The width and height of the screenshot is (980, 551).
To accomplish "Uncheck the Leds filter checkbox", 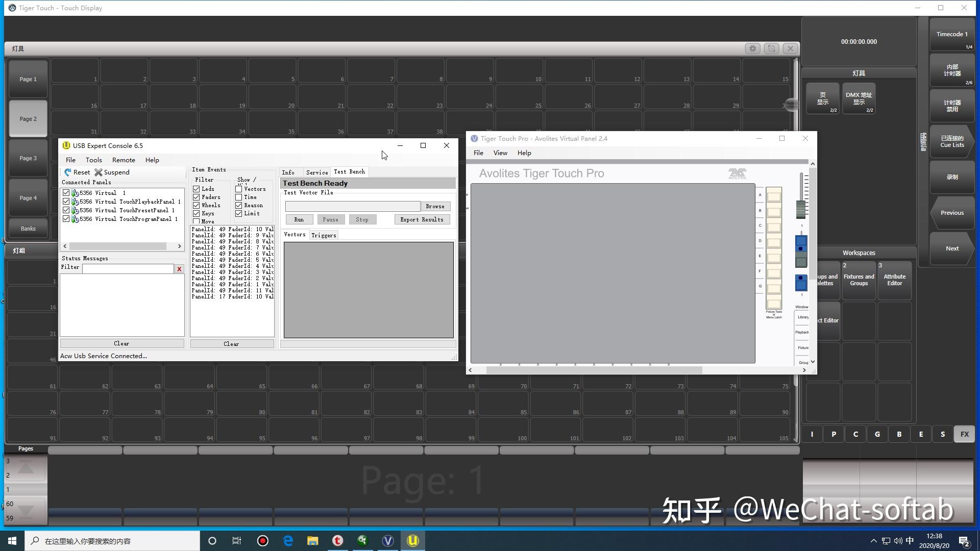I will [197, 189].
